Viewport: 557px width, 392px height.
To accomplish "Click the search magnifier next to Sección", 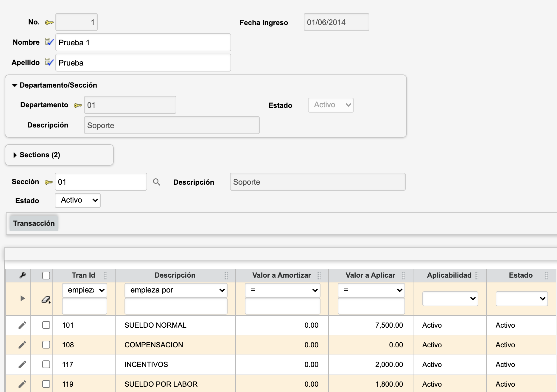I will tap(156, 182).
